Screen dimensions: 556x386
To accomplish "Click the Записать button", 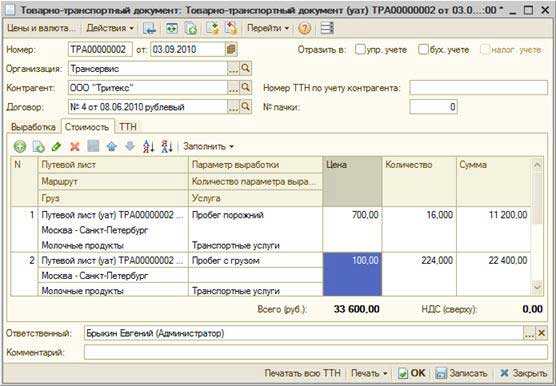I will [461, 373].
